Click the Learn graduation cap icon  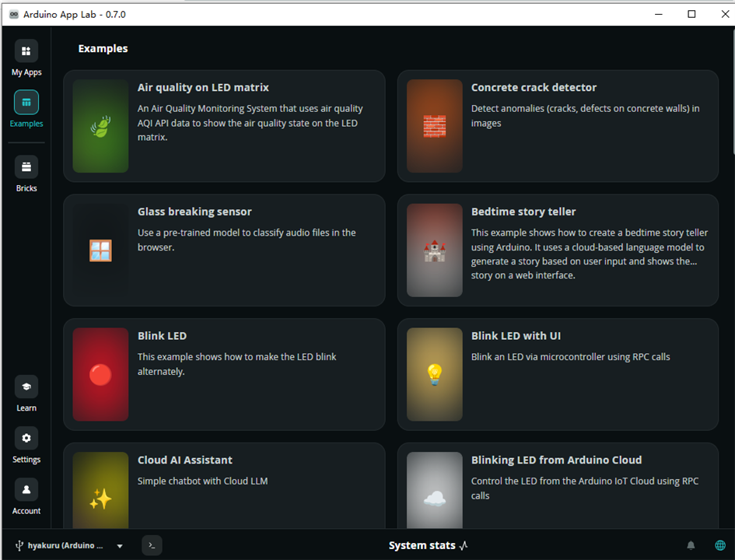[x=26, y=387]
